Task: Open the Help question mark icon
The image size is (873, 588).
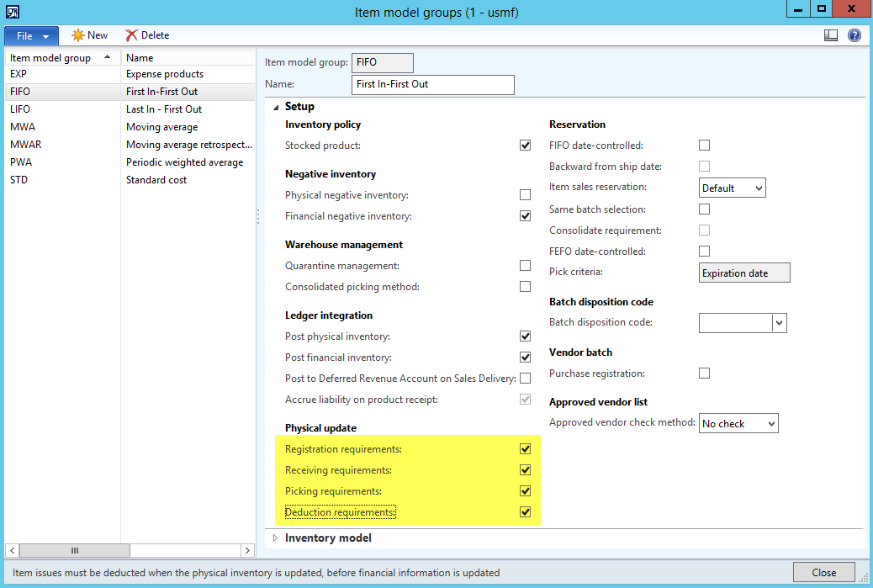Action: tap(854, 35)
